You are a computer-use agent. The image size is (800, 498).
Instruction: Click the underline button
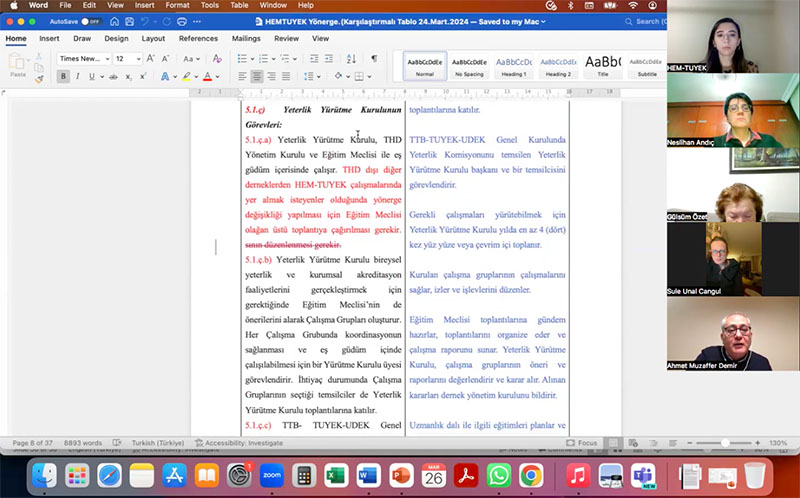[x=90, y=76]
